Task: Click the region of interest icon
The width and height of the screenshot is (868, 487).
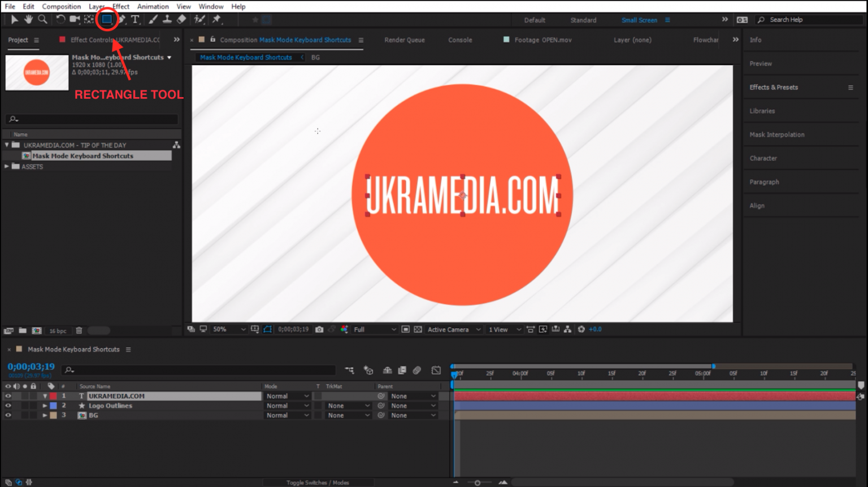Action: click(406, 329)
